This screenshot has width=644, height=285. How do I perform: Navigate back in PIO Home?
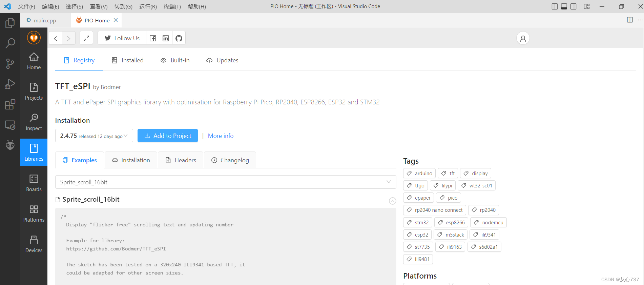pyautogui.click(x=56, y=38)
